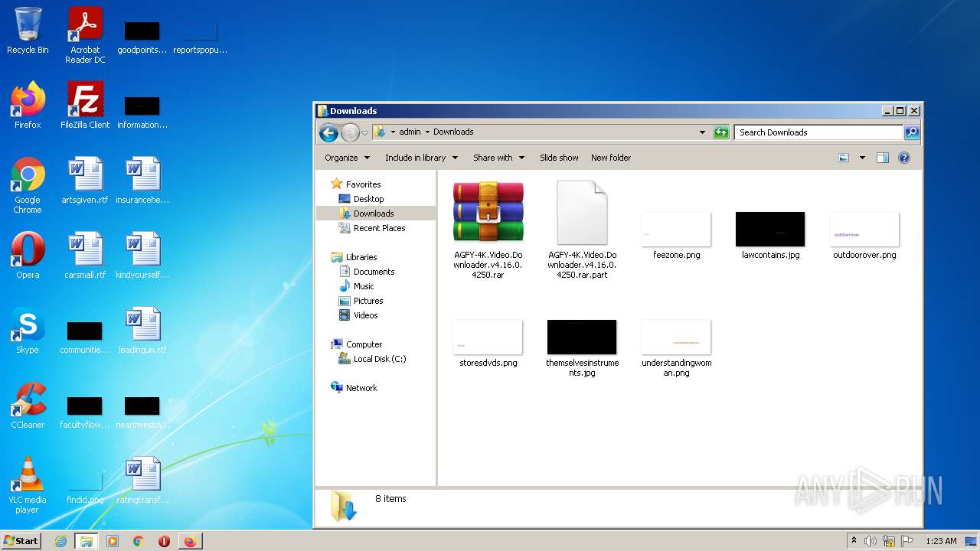
Task: Open the recent pages dropdown arrow
Action: (364, 132)
